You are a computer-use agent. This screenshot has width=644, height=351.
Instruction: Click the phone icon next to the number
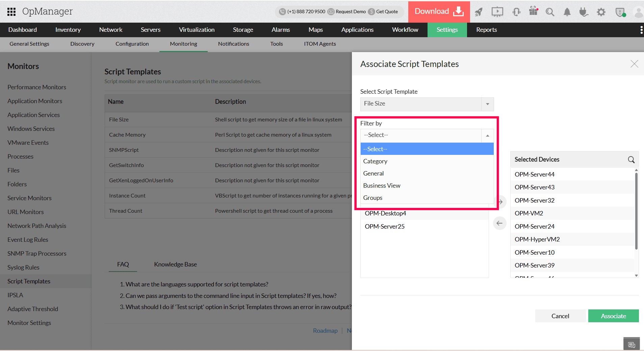[282, 12]
